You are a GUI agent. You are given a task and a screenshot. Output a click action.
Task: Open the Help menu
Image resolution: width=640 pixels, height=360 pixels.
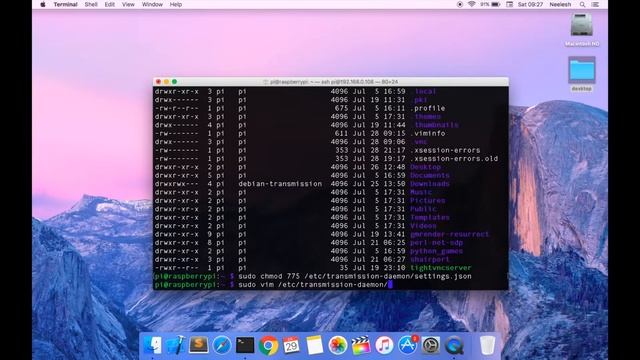click(x=176, y=4)
